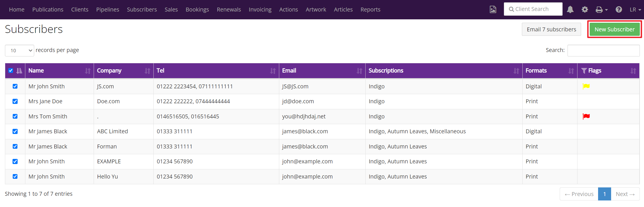Click email jd@doe.com
This screenshot has width=644, height=207.
[x=298, y=101]
